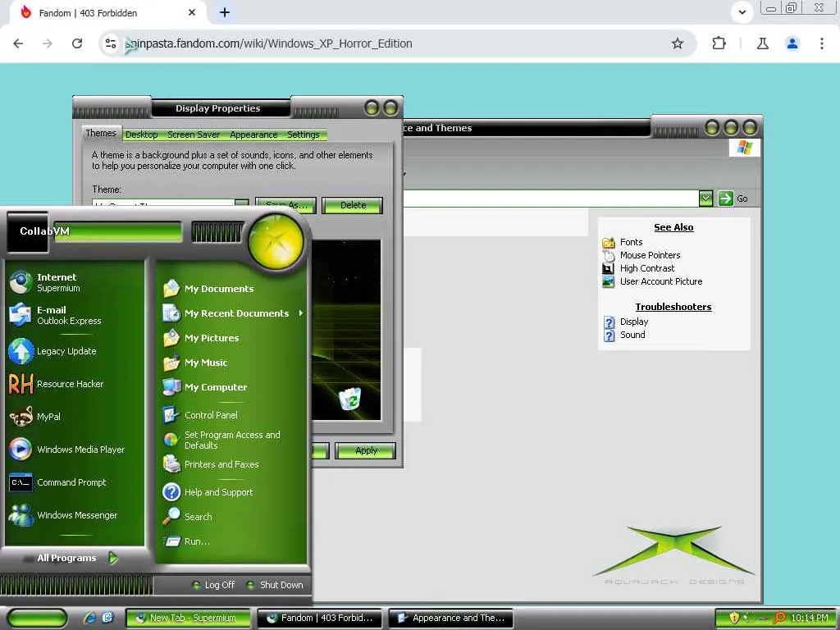Image resolution: width=840 pixels, height=630 pixels.
Task: Click the Delete theme button
Action: point(353,205)
